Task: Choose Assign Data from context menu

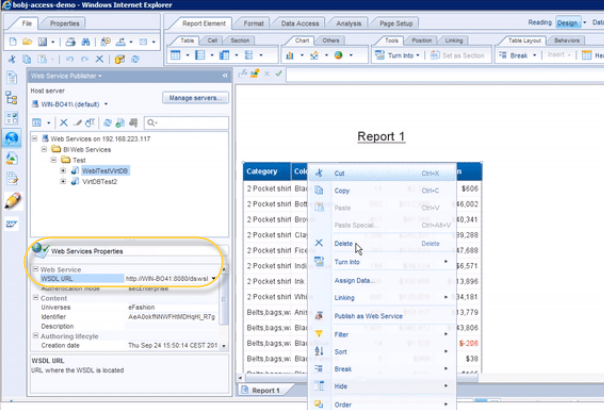Action: pos(354,281)
